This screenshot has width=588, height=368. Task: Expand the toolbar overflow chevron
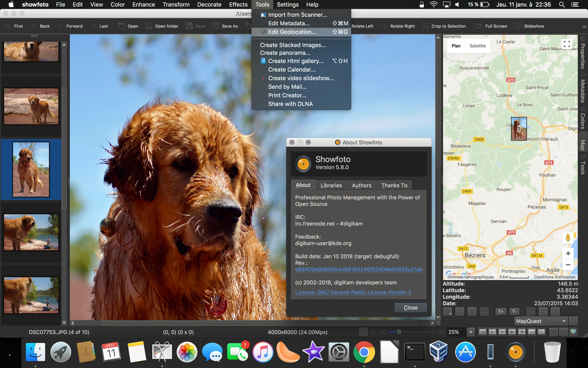(584, 26)
